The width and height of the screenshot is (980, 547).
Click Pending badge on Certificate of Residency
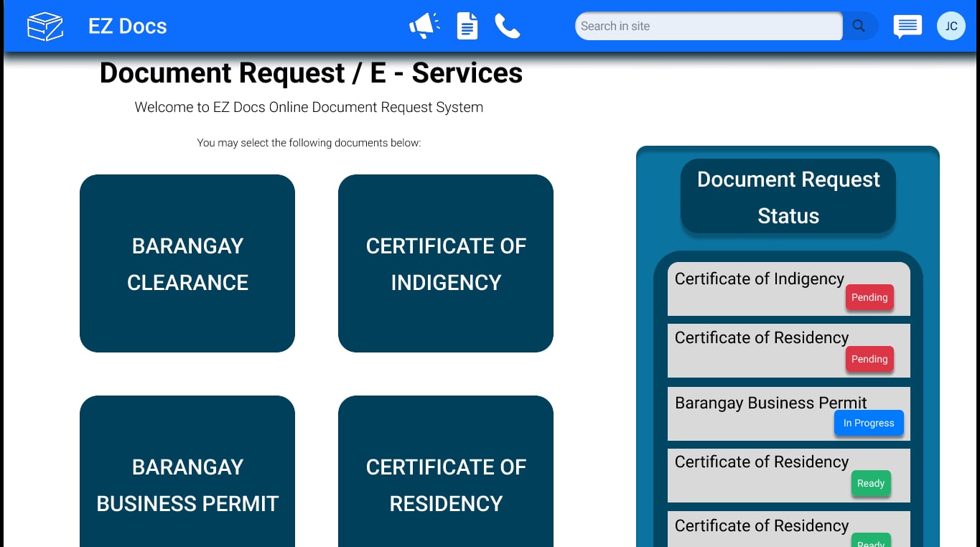tap(869, 359)
